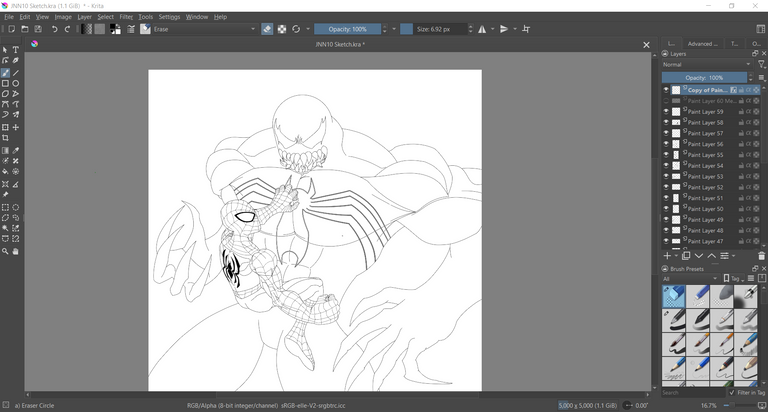Open an existing document via toolbar icon
Screen dimensions: 768x412
click(x=25, y=29)
